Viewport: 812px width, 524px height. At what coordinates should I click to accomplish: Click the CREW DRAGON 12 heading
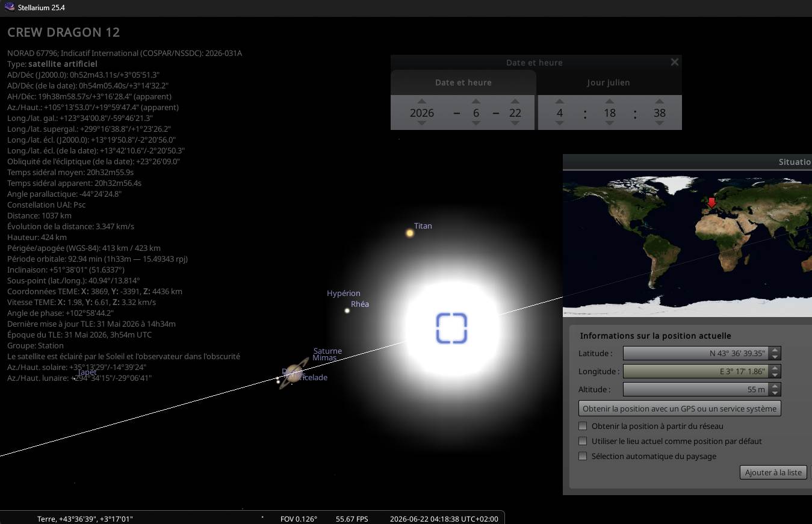(x=64, y=33)
